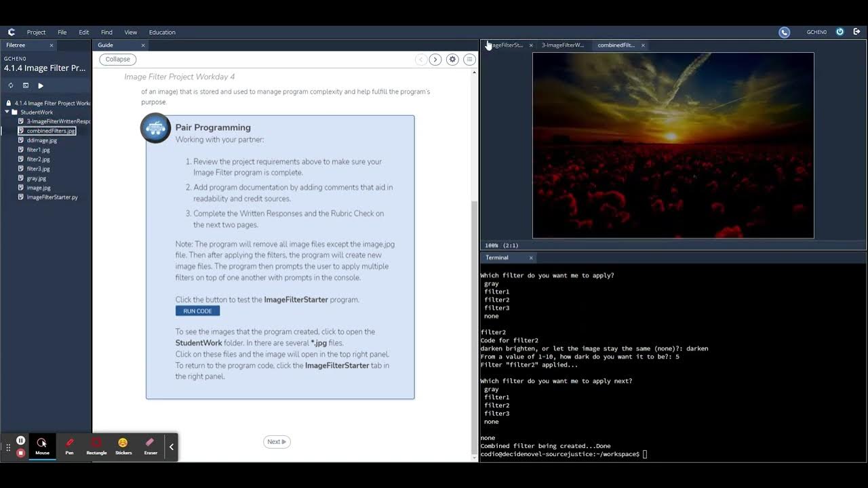
Task: Open combinedFilters.jpg in file tree
Action: 51,131
